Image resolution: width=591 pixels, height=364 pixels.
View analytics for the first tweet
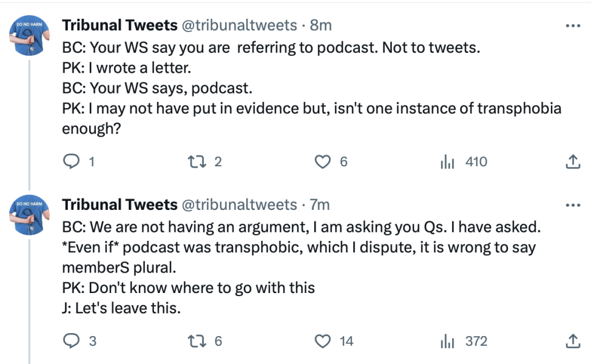coord(447,161)
